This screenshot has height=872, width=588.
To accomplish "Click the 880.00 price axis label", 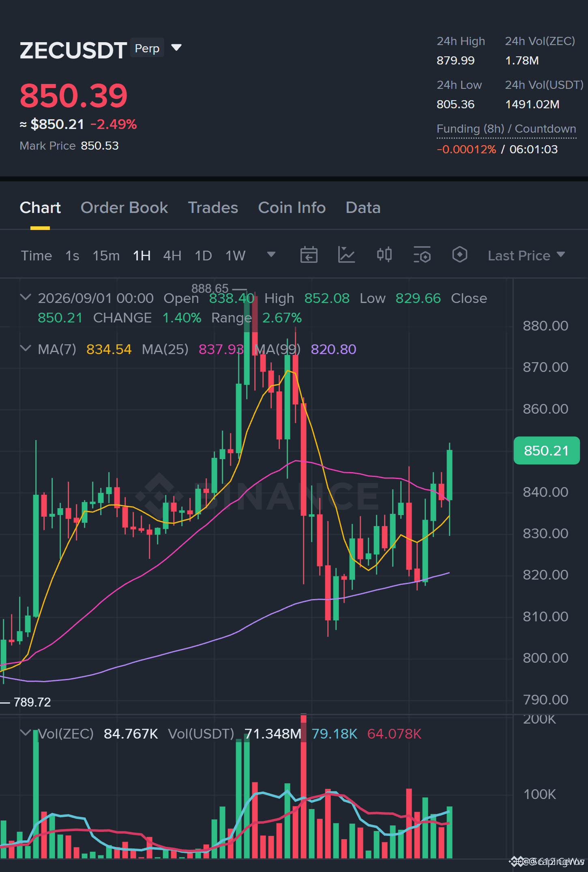I will click(545, 326).
